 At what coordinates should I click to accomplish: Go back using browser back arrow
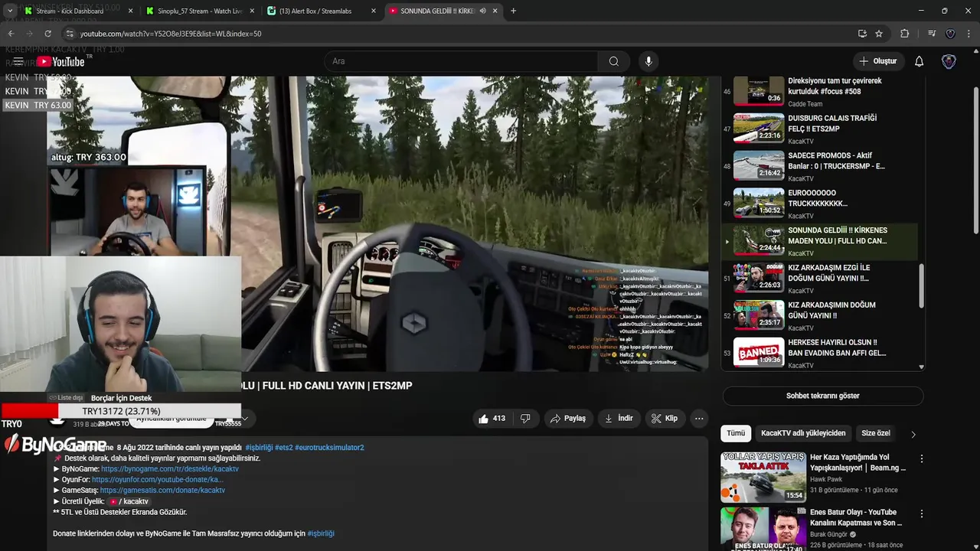[x=11, y=34]
